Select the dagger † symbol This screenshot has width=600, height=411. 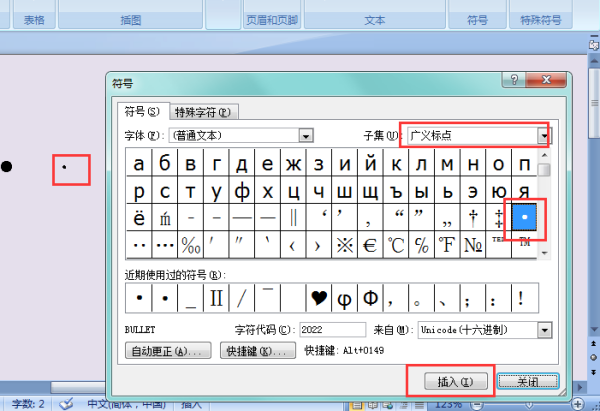pyautogui.click(x=473, y=217)
